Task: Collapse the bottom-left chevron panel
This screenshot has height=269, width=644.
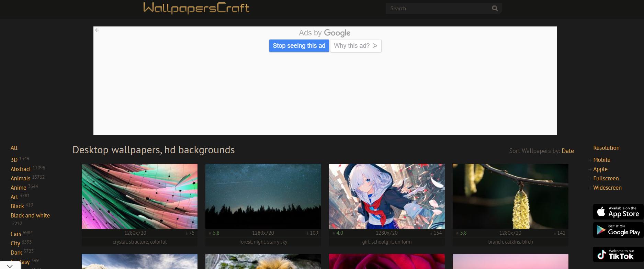Action: [10, 266]
